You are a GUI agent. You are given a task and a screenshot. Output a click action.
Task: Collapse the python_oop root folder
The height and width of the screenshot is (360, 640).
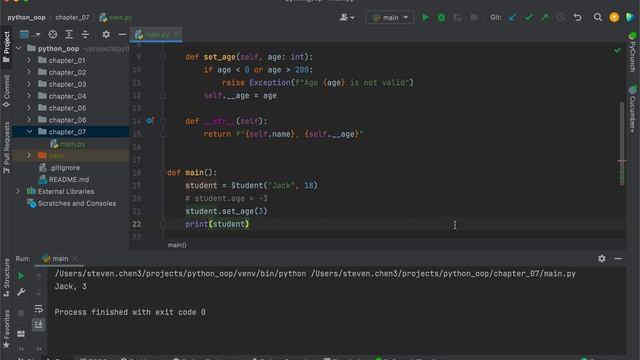click(18, 49)
